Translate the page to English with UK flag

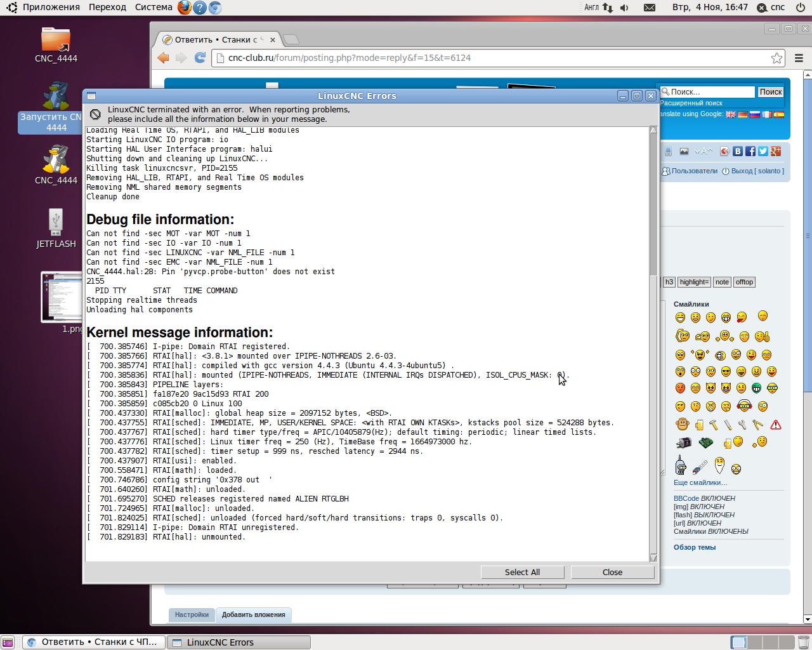(x=731, y=114)
